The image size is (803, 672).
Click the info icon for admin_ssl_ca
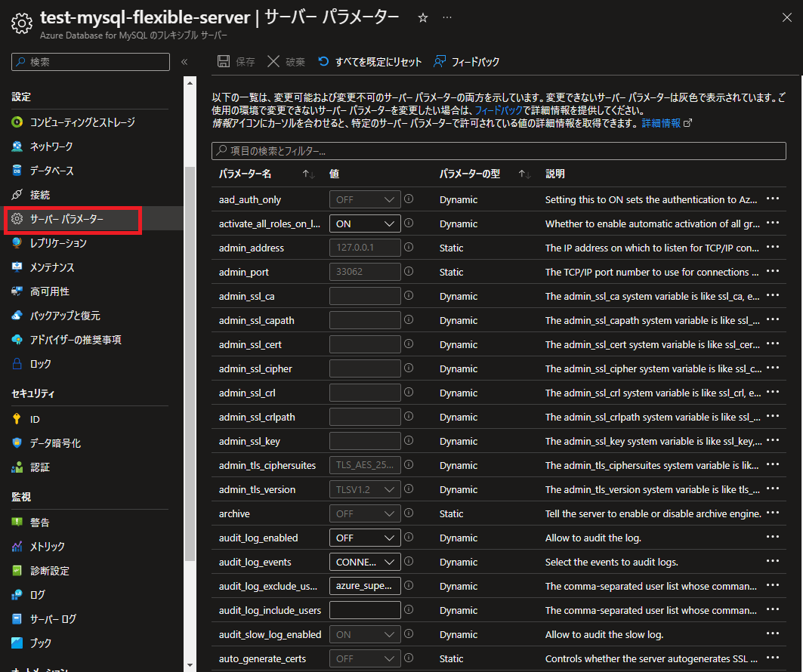coord(409,295)
